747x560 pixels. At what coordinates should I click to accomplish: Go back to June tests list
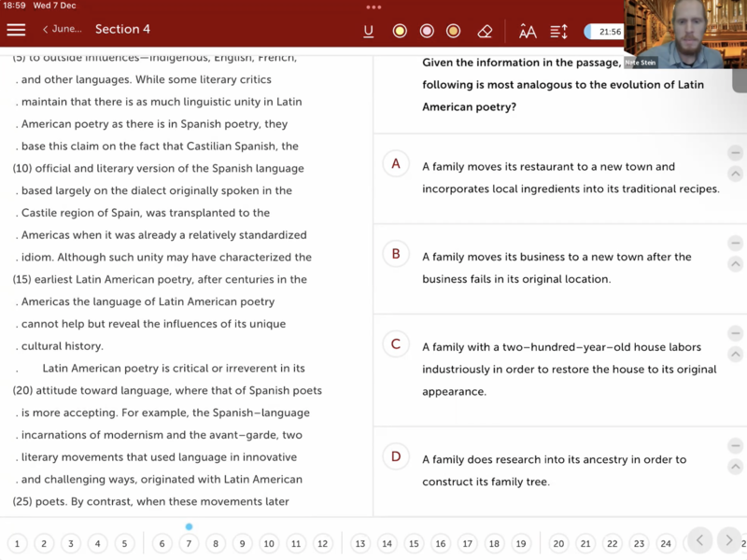pyautogui.click(x=62, y=30)
